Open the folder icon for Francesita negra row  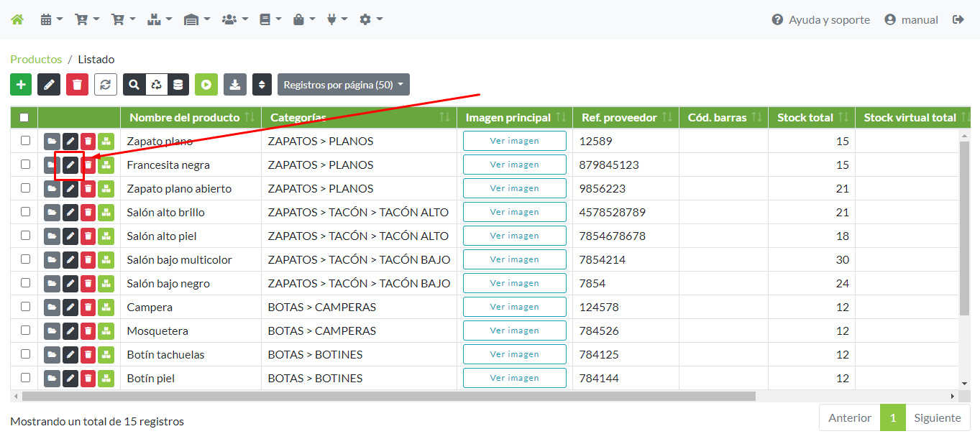click(x=51, y=165)
